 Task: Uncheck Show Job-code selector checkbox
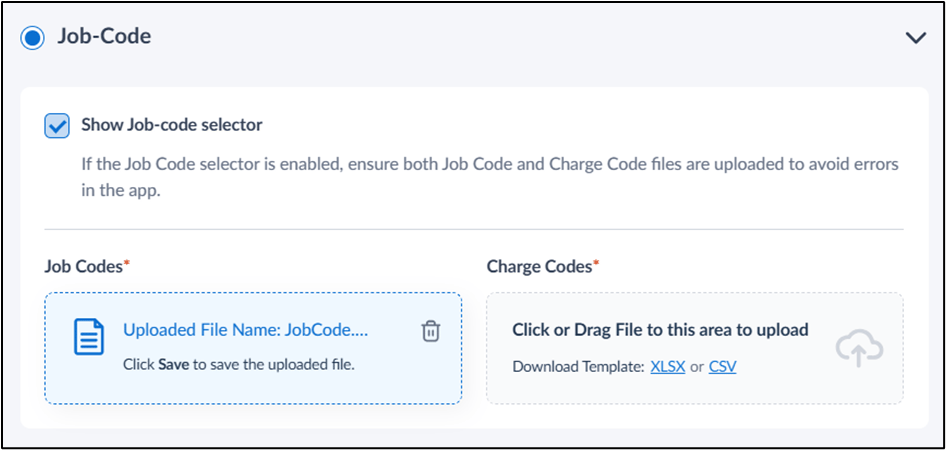pyautogui.click(x=57, y=125)
